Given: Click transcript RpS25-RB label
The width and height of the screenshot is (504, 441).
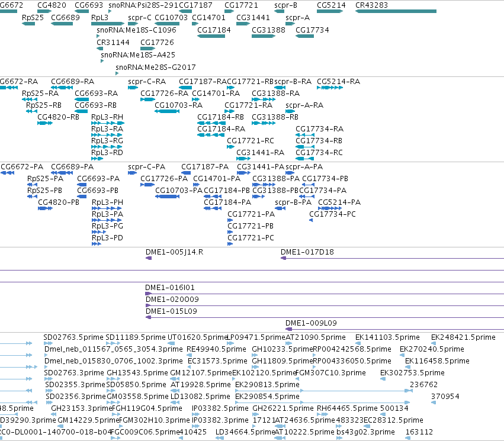Looking at the screenshot, I should coord(44,105).
